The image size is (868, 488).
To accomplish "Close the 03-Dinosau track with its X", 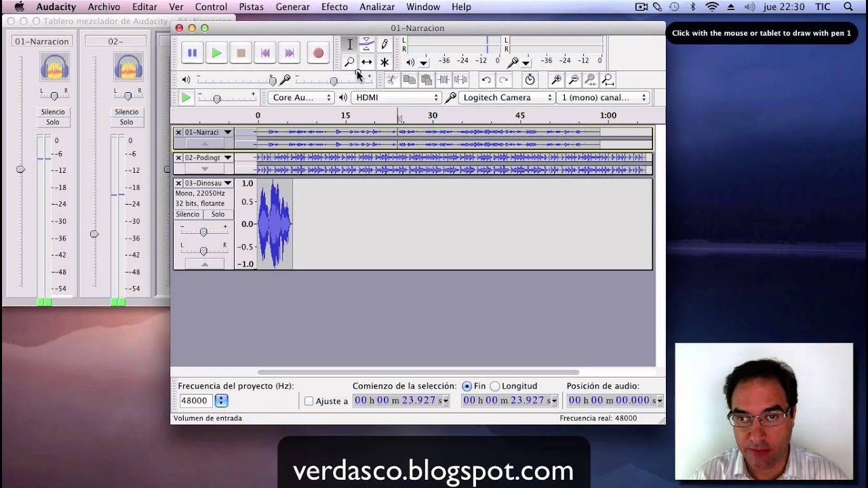I will (178, 183).
